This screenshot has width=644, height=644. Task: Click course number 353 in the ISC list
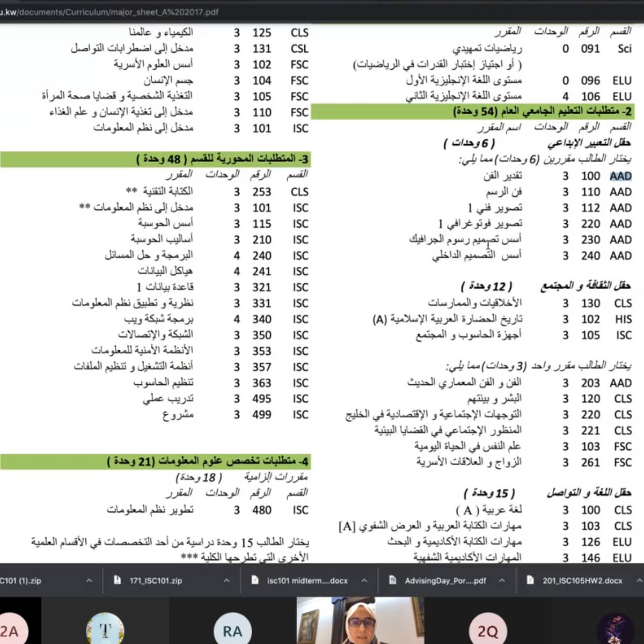click(x=262, y=351)
